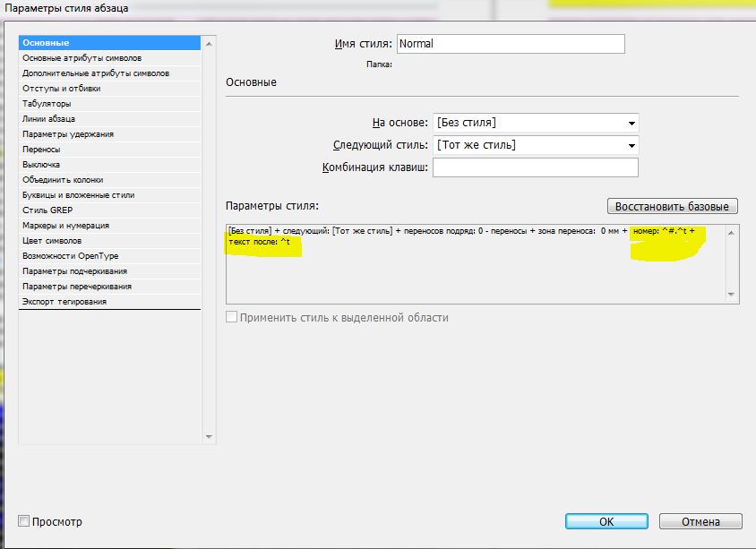Click the Имя стиля field containing Normal

coord(511,44)
